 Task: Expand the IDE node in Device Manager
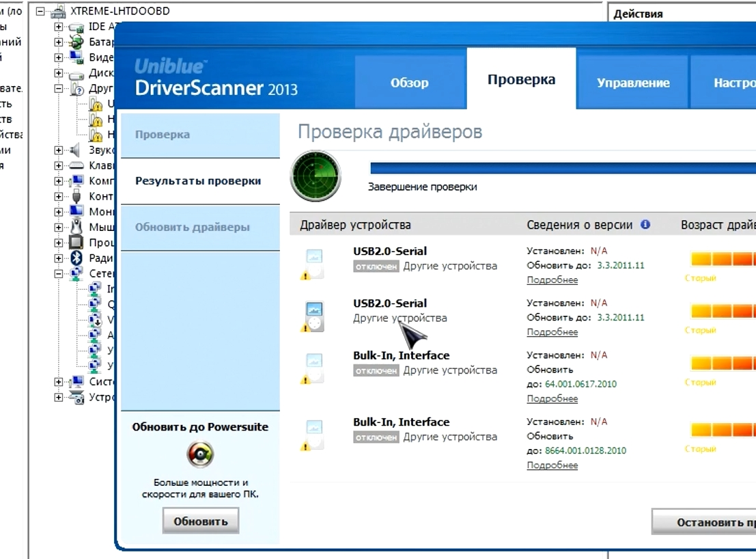[58, 27]
